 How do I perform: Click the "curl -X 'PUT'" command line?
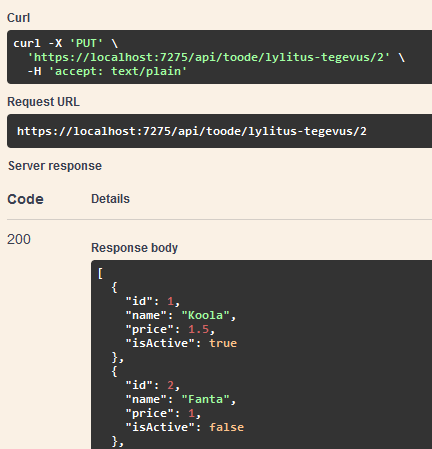(x=66, y=43)
